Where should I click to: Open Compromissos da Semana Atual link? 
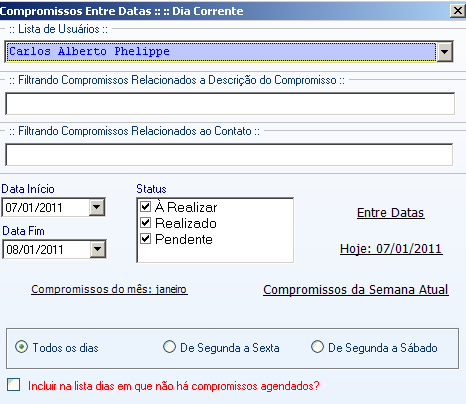click(356, 289)
